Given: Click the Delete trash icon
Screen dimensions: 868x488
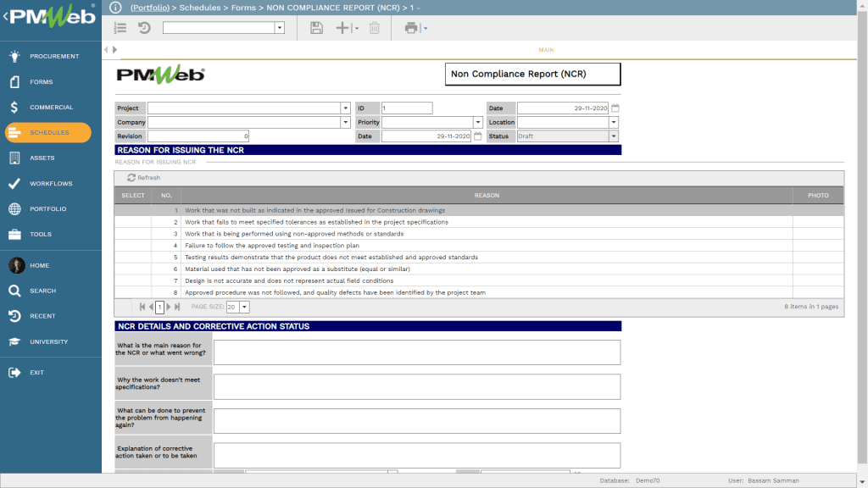Looking at the screenshot, I should click(x=375, y=28).
